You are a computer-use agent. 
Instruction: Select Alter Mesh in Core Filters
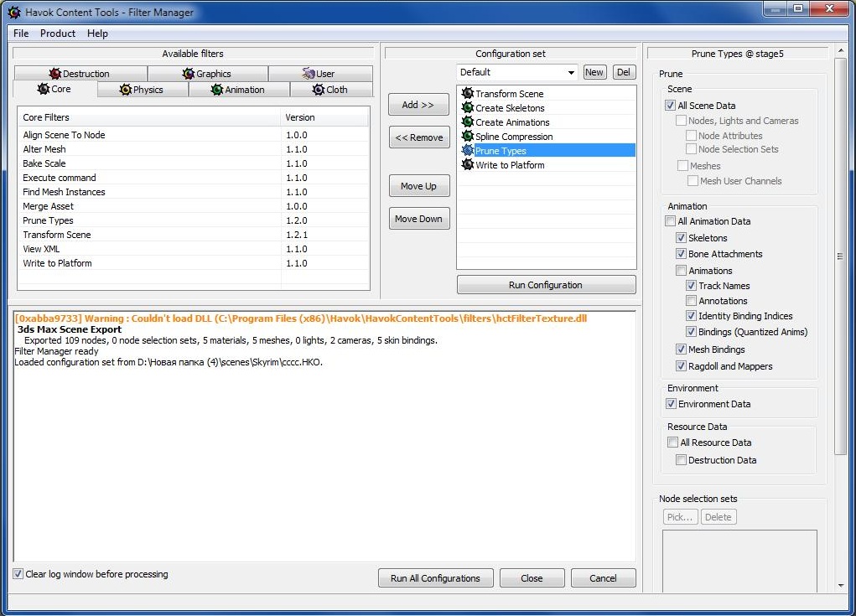coord(194,149)
